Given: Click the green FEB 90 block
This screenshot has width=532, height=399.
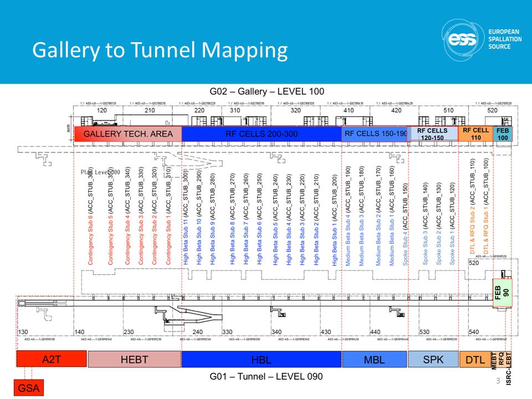Looking at the screenshot, I should (x=502, y=293).
